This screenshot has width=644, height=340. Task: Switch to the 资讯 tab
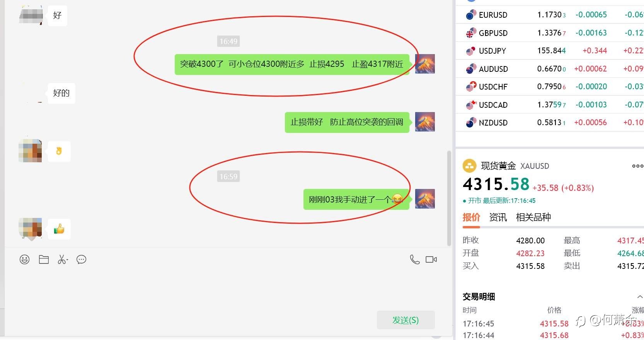[498, 217]
